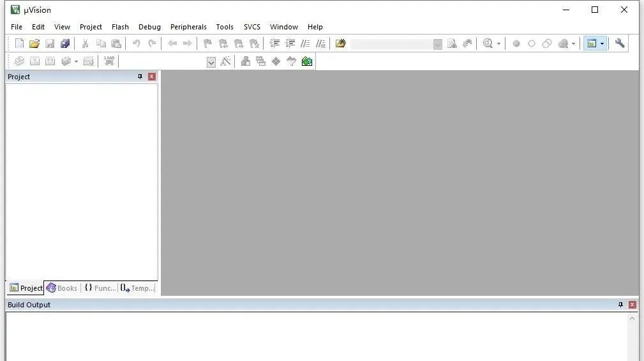The image size is (644, 361).
Task: Click the Indent selected text icon
Action: click(x=274, y=43)
